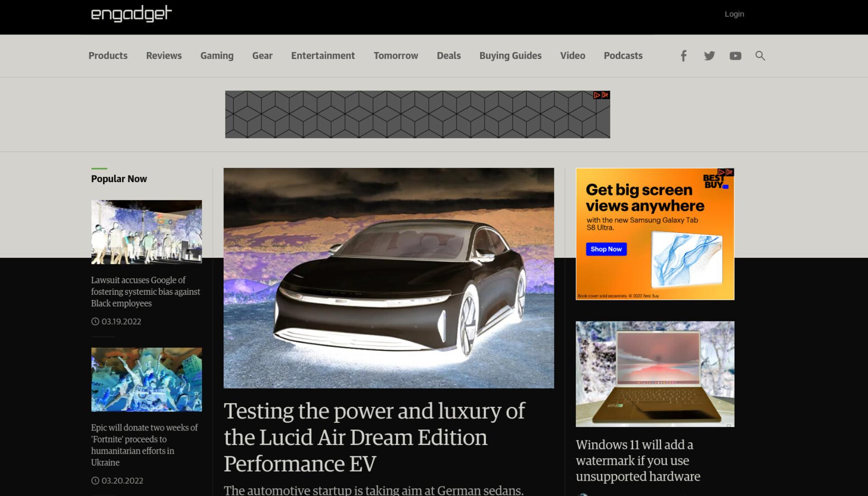The width and height of the screenshot is (868, 496).
Task: Open the Video section
Action: 572,56
